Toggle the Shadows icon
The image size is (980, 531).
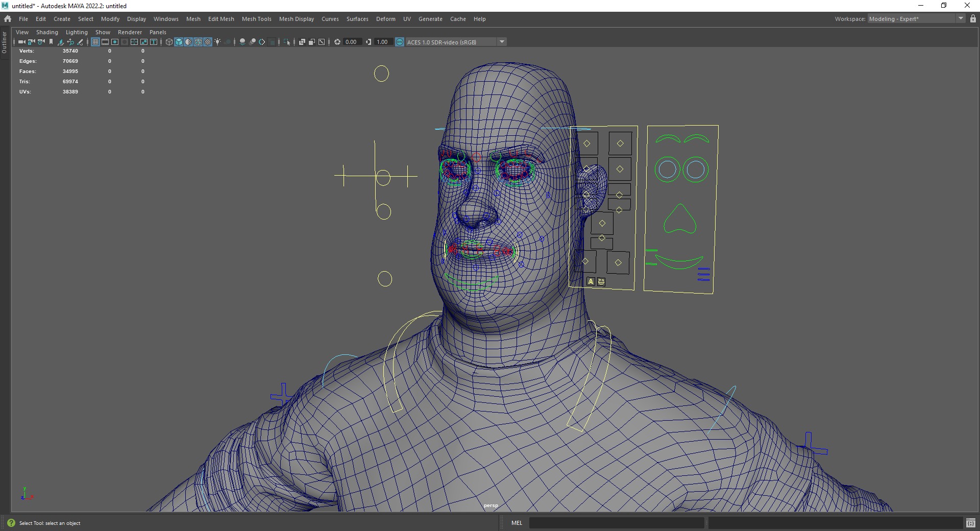(x=227, y=42)
